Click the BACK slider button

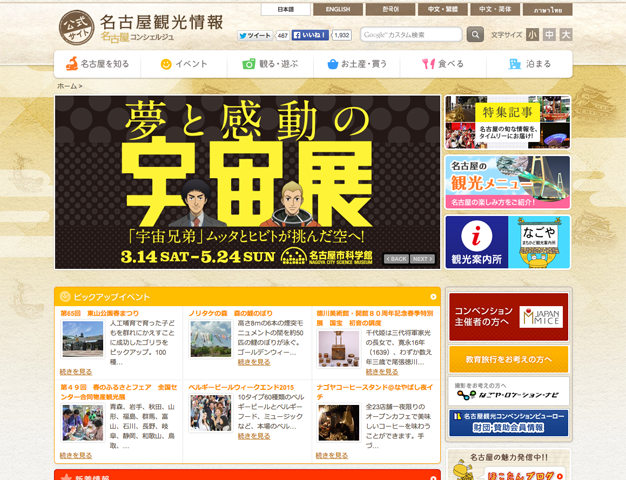pos(396,259)
